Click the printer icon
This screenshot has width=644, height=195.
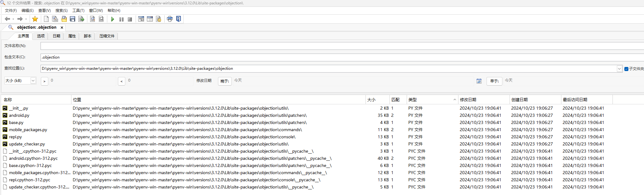click(170, 19)
